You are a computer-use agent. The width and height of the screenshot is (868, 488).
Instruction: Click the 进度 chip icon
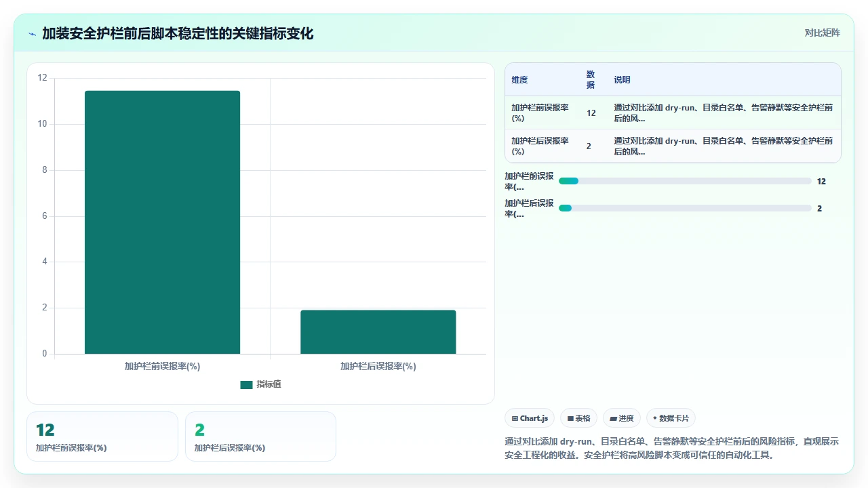tap(613, 419)
